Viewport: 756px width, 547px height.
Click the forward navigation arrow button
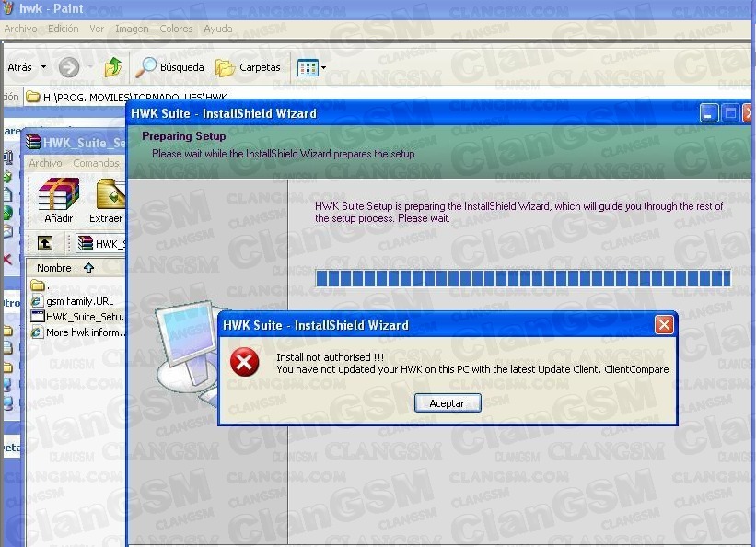(x=68, y=67)
